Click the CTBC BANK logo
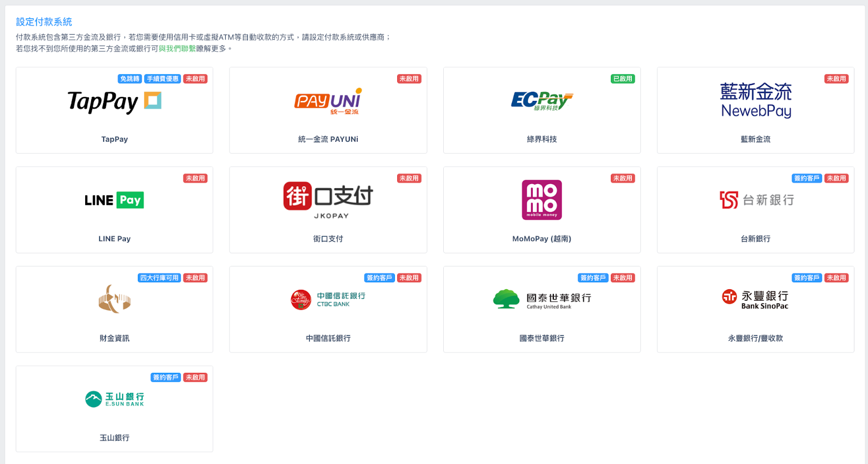The width and height of the screenshot is (868, 464). (328, 300)
